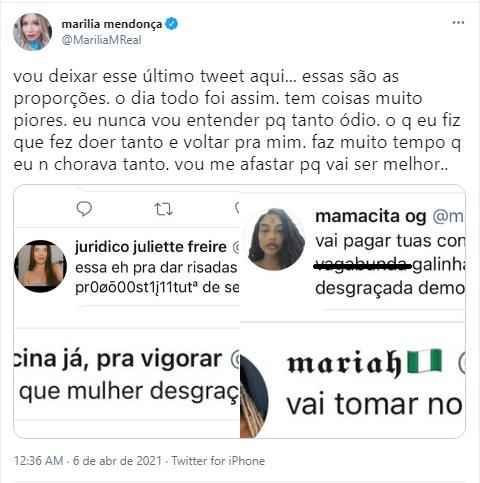Open marilia mendonça's profile avatar

(32, 32)
